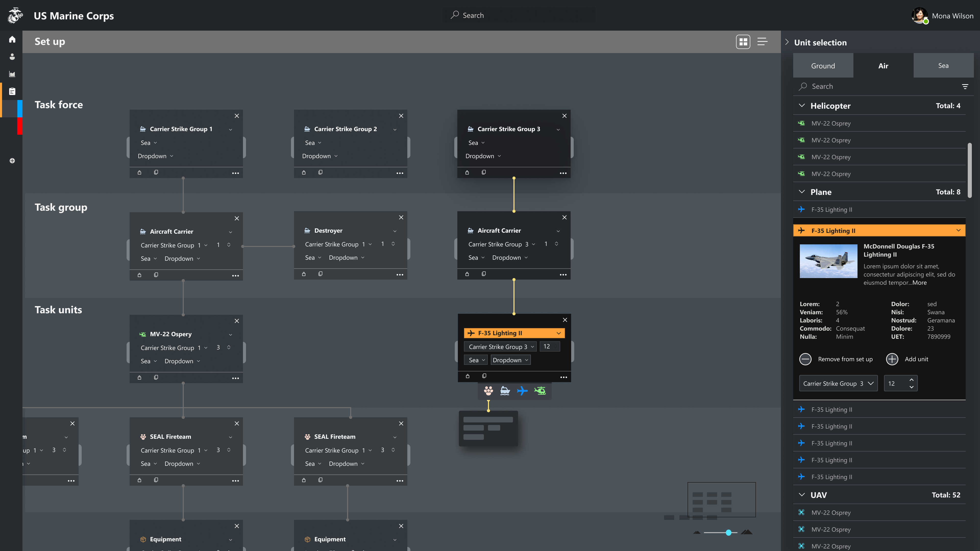Zoom out using small mountain icon
The width and height of the screenshot is (980, 551).
tap(696, 532)
